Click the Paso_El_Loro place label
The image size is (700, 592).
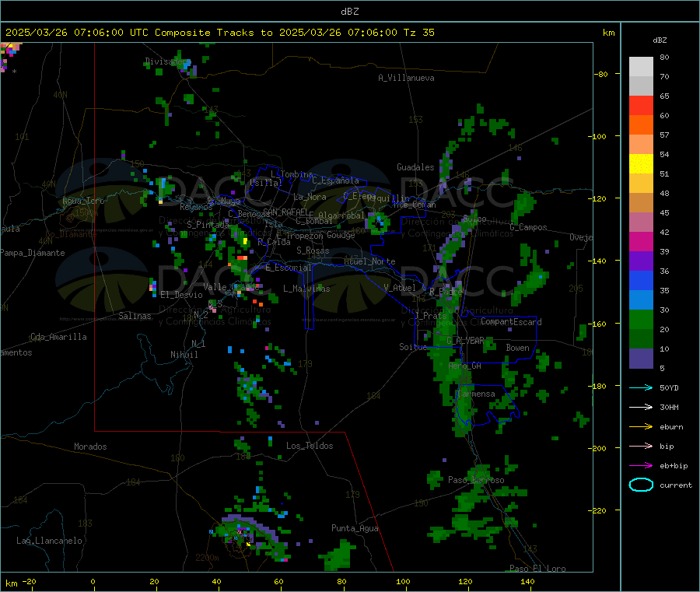(x=537, y=569)
